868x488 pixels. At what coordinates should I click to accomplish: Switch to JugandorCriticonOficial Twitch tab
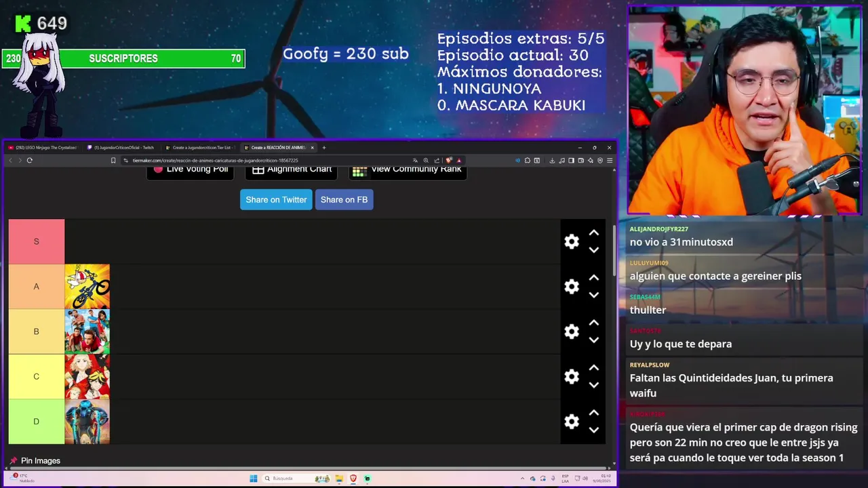pos(123,147)
